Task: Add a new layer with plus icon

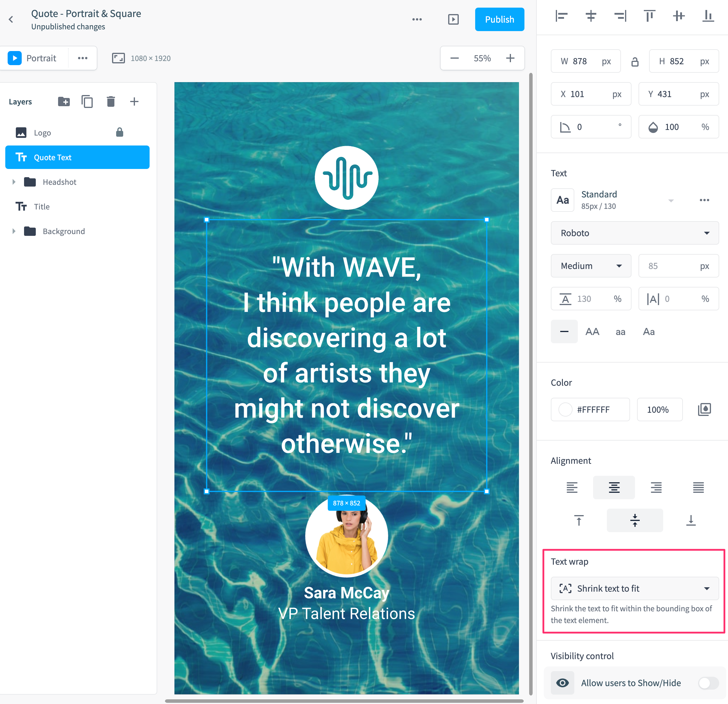Action: click(x=134, y=101)
